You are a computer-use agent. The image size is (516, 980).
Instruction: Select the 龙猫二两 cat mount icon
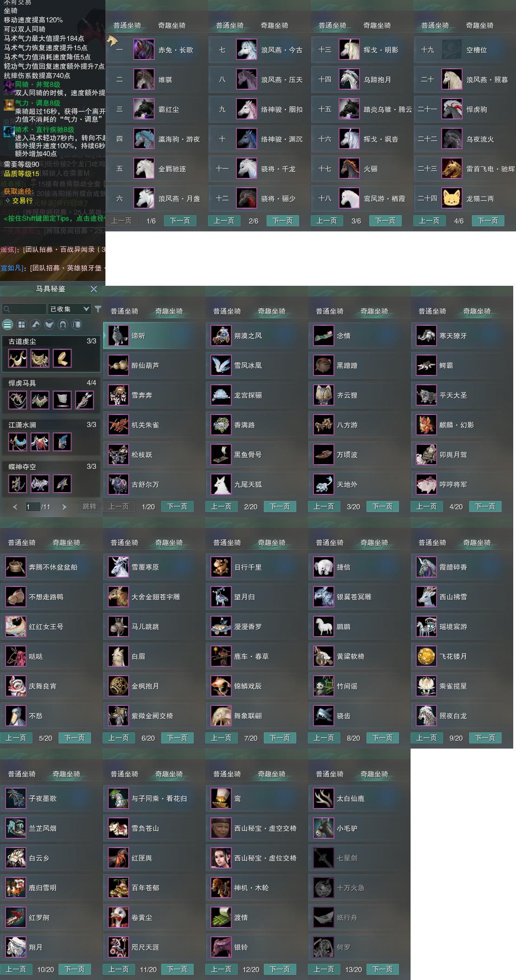pyautogui.click(x=452, y=198)
